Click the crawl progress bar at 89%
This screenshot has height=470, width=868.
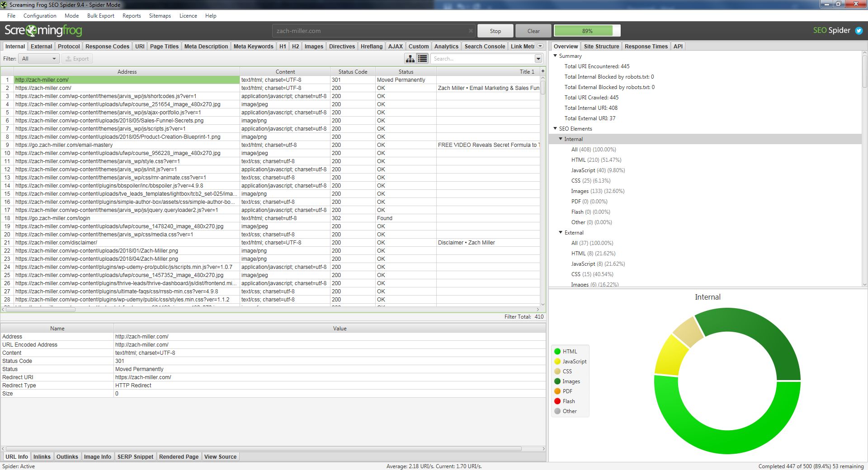587,31
